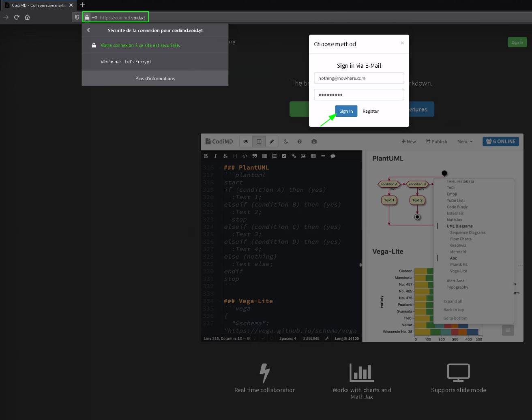Close the Choose method dialog with X

click(402, 43)
